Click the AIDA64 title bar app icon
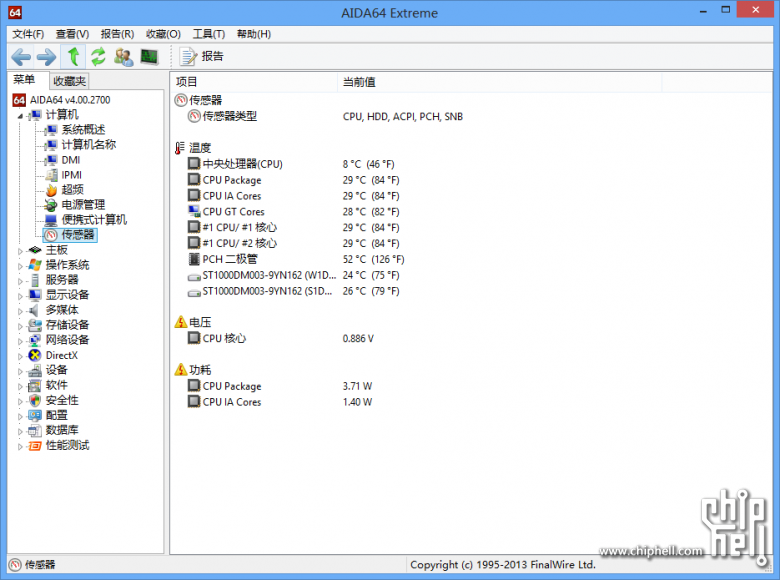The width and height of the screenshot is (780, 580). coord(15,12)
